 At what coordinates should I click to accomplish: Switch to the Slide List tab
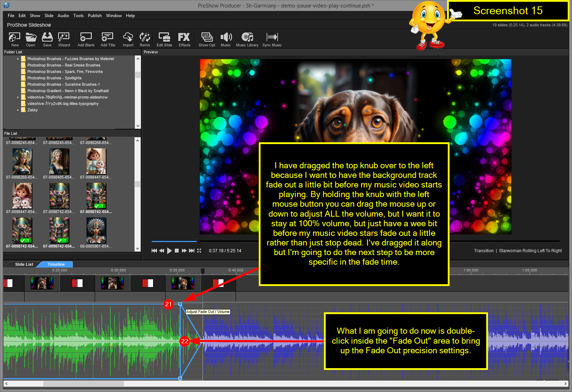click(24, 264)
